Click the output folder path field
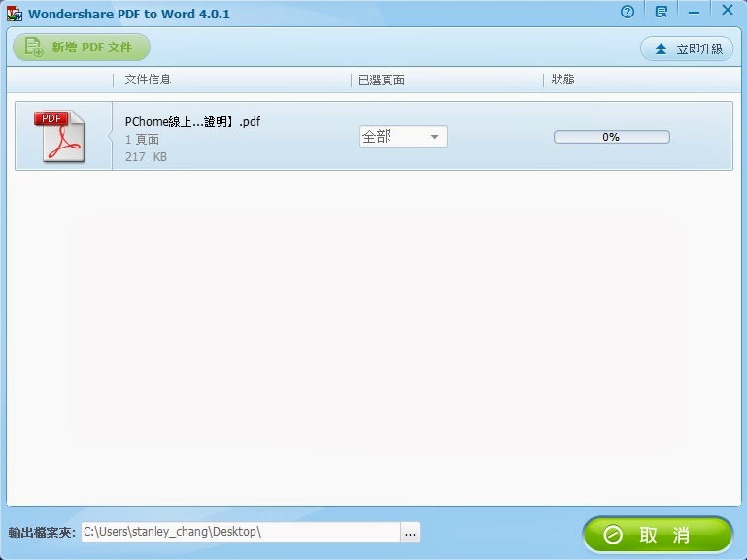747x560 pixels. (241, 532)
